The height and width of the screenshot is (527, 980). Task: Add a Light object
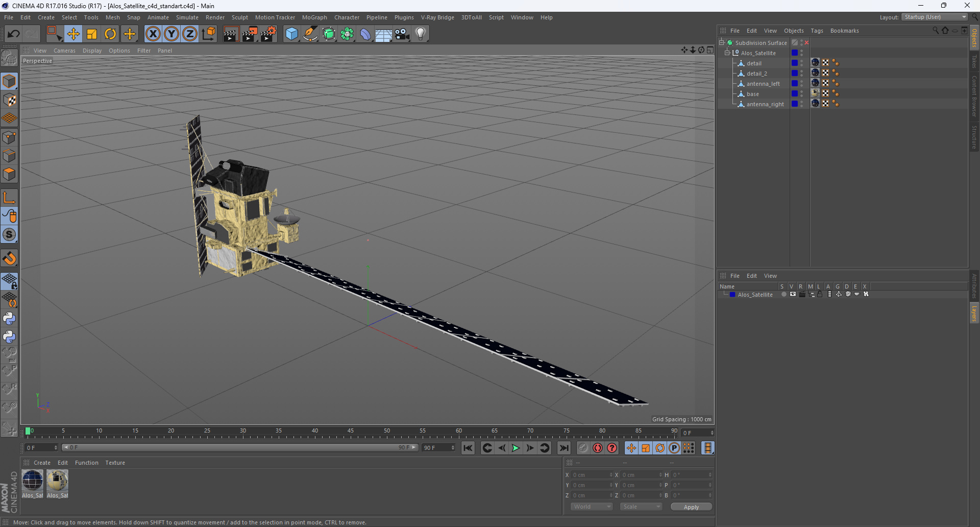[x=421, y=34]
